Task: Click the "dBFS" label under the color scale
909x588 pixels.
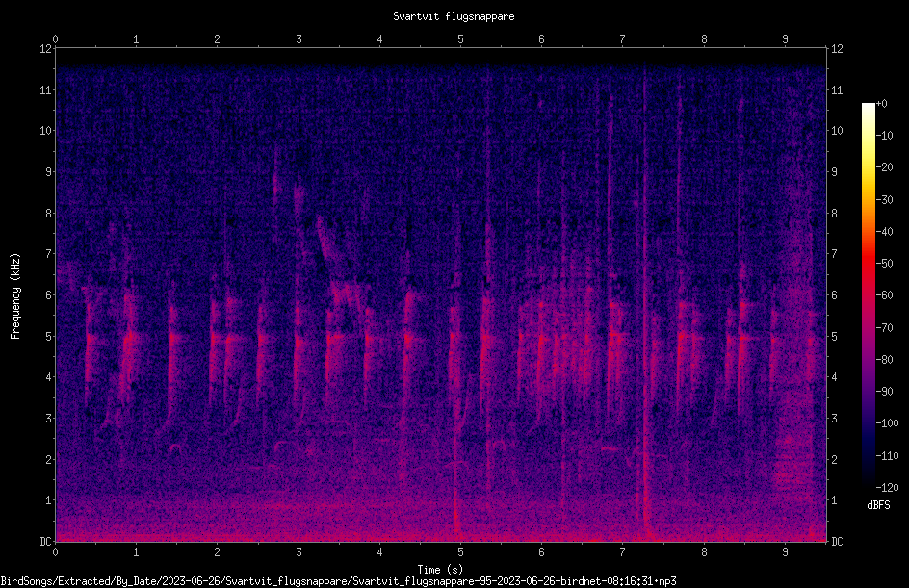Action: tap(878, 505)
